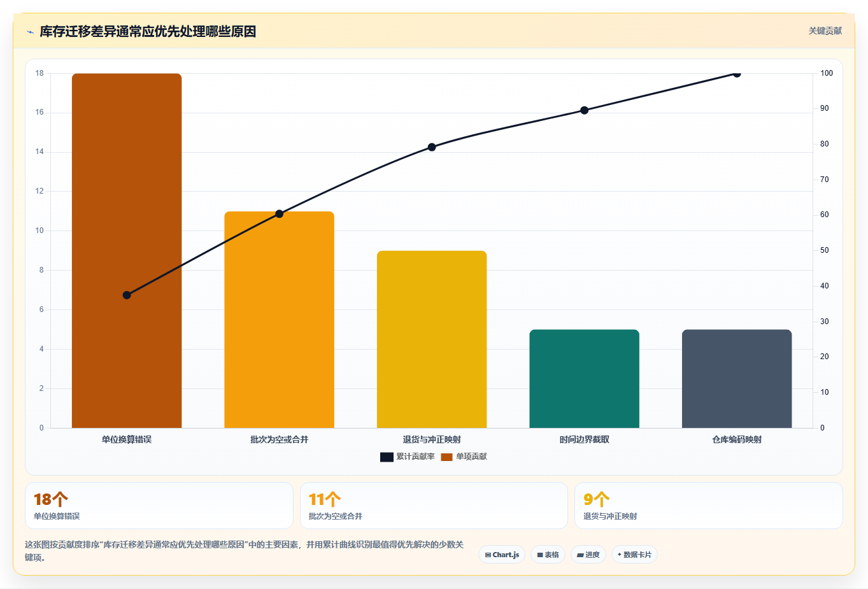Click the 单项贡献 legend text

click(471, 457)
